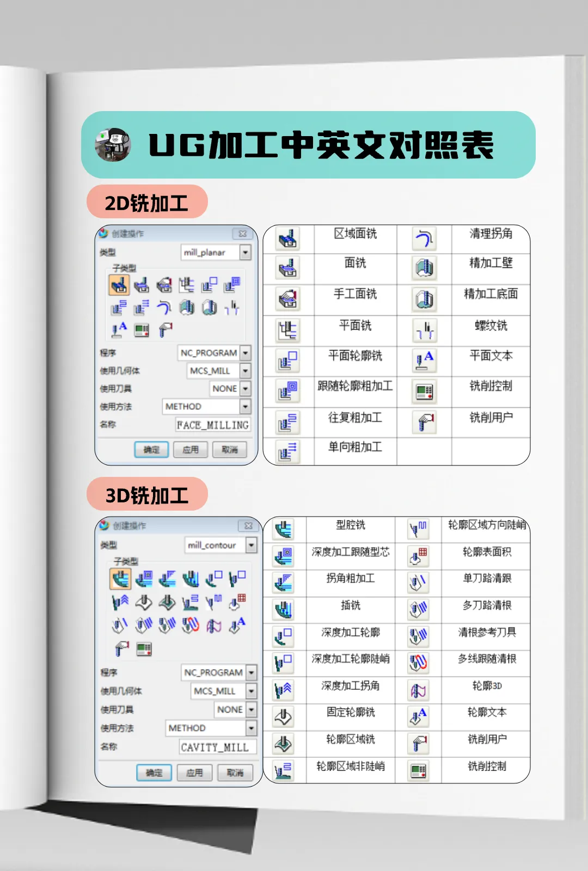Open METHOD dropdown in mill_contour dialog

coord(251,728)
